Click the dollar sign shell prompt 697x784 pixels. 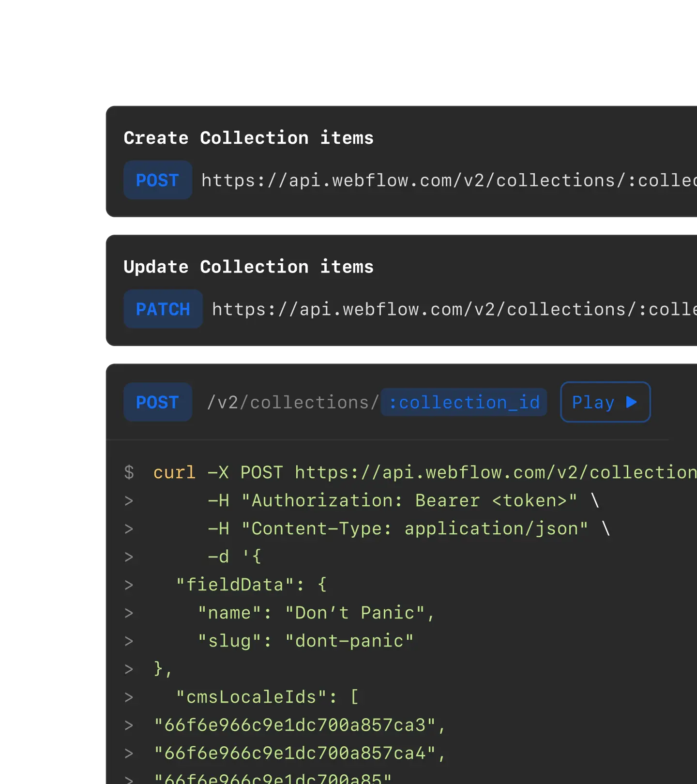[129, 472]
